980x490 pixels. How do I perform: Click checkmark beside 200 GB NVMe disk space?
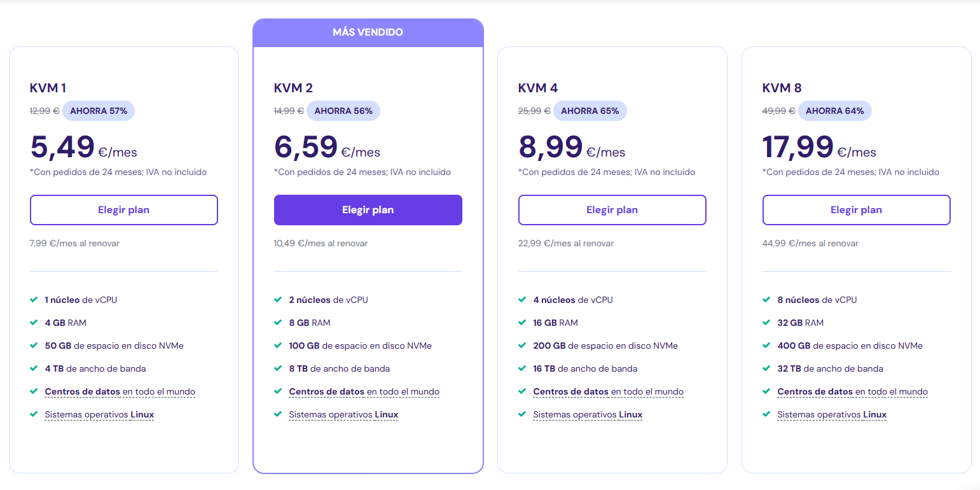[x=522, y=346]
